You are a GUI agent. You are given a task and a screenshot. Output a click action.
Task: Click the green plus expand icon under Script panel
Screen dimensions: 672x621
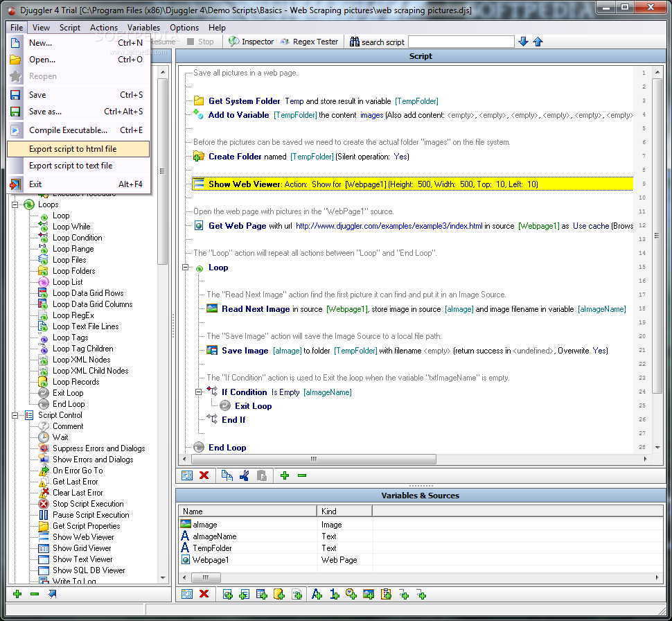285,475
